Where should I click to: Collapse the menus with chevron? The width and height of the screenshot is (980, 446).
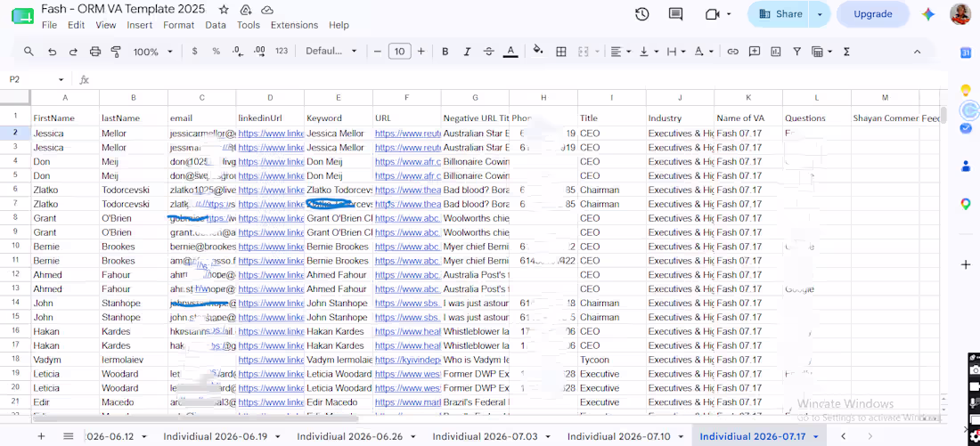(917, 52)
